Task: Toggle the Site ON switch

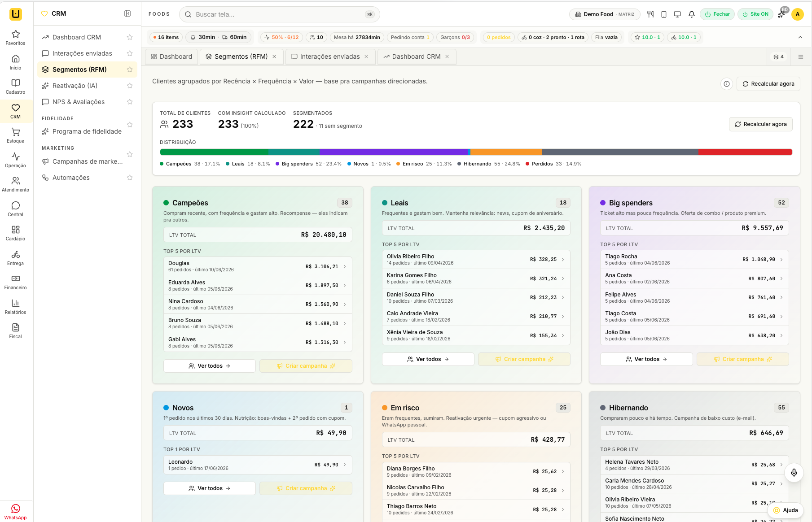Action: [x=755, y=14]
